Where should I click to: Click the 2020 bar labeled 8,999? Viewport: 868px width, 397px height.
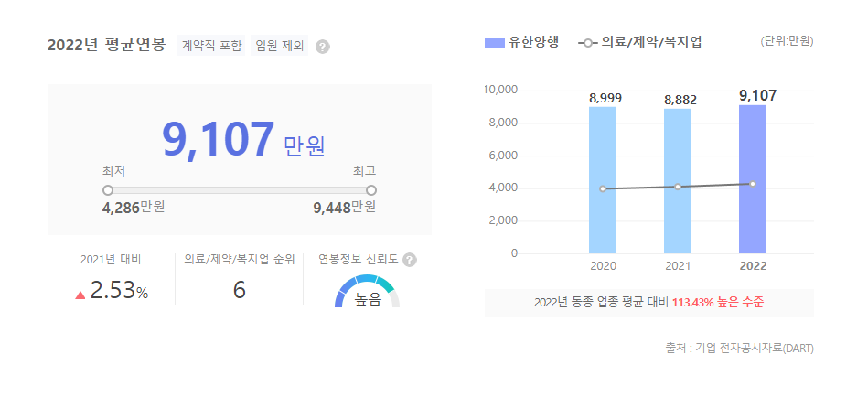tap(603, 180)
